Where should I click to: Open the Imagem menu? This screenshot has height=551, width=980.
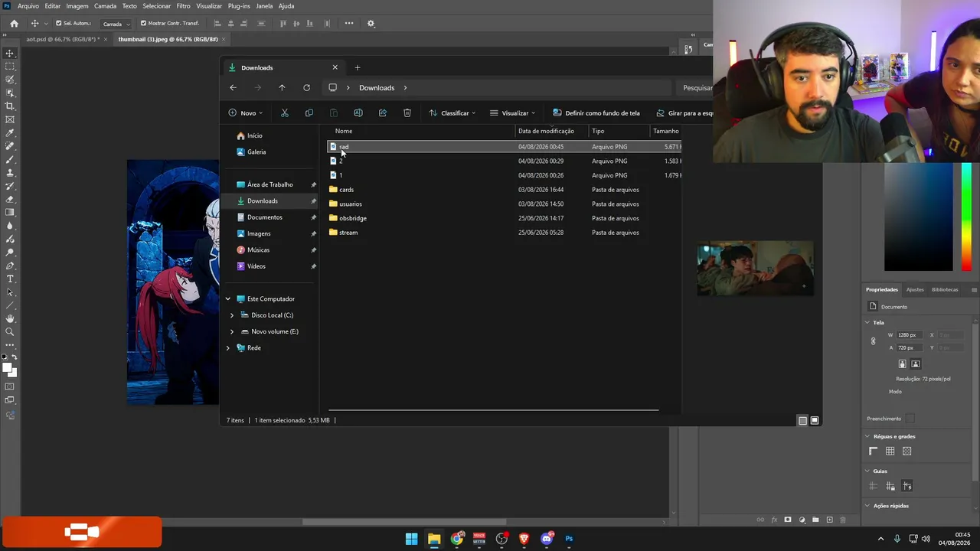(x=77, y=6)
